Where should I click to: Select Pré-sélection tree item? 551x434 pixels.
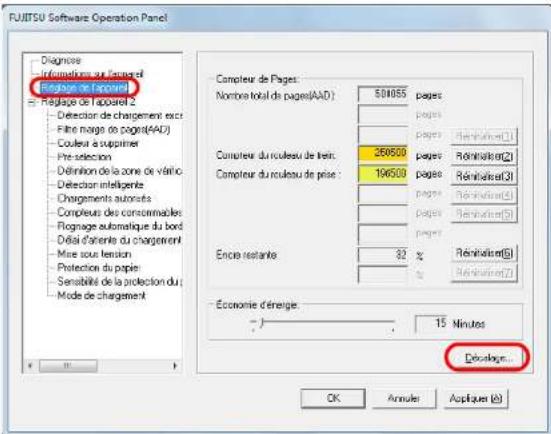click(84, 157)
